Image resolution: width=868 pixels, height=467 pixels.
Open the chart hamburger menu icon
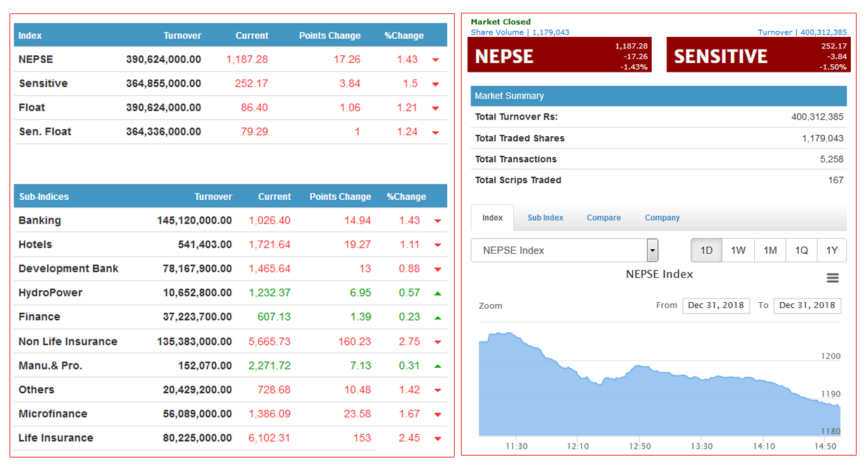click(x=832, y=278)
